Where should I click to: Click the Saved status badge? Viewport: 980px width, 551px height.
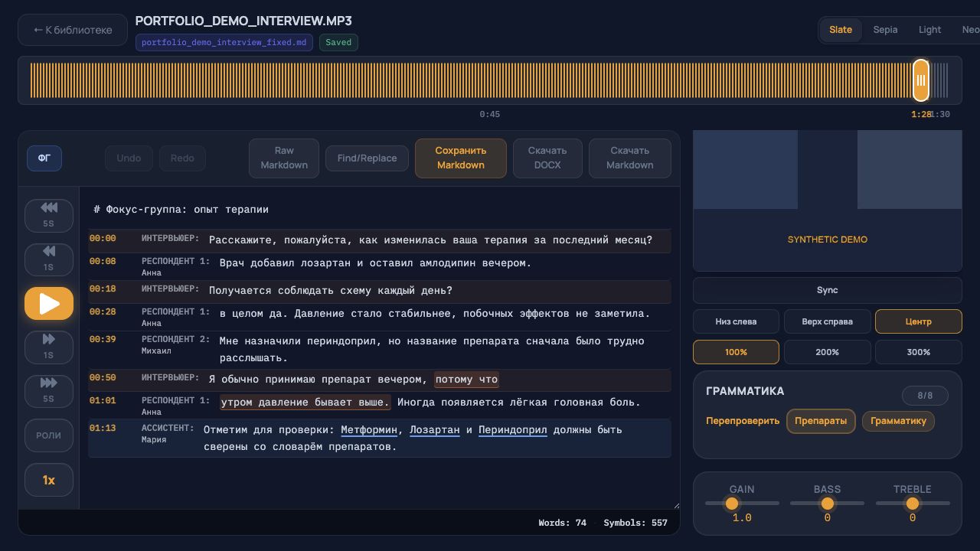tap(338, 43)
